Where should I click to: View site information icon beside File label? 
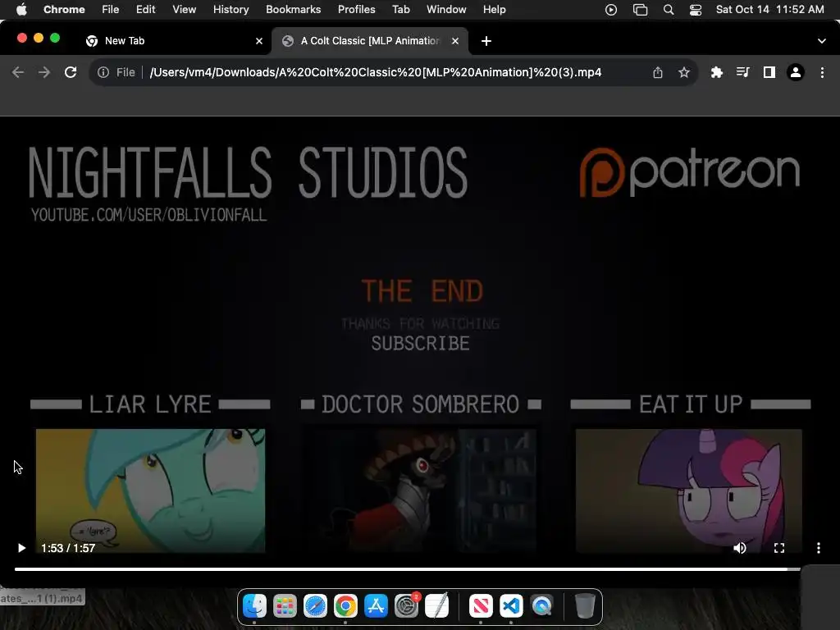pos(103,72)
